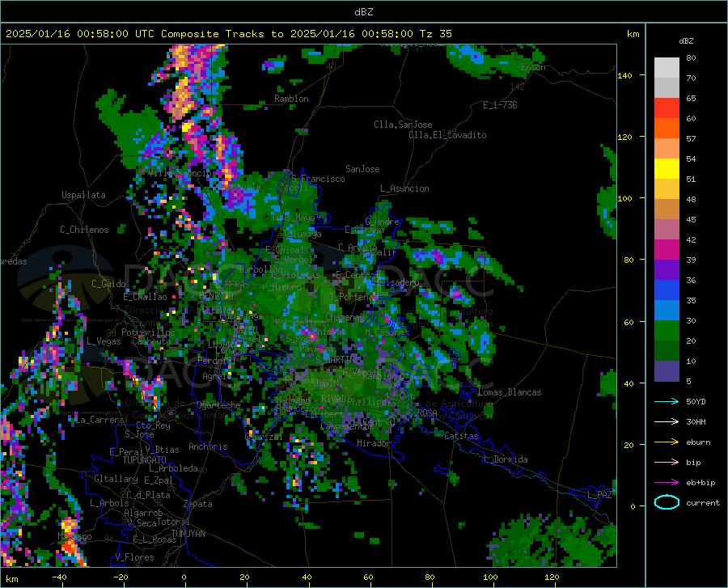728x588 pixels.
Task: Click the Uspallata place label
Action: click(x=83, y=195)
